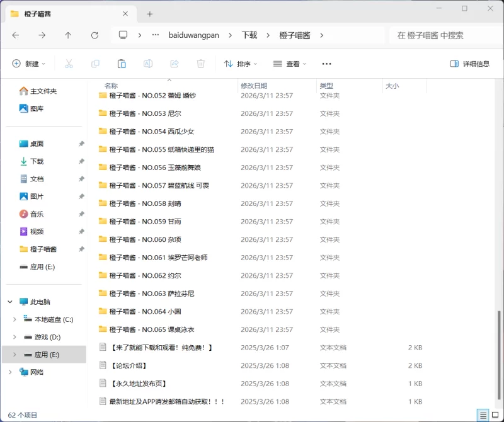The image size is (504, 422).
Task: Expand 本地磁盘 (C:) in navigation tree
Action: 14,319
